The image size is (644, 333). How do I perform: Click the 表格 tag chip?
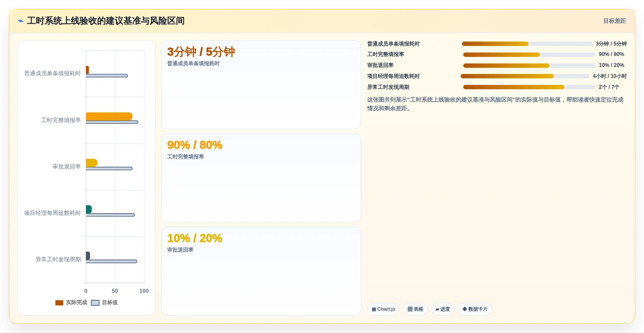pos(415,309)
